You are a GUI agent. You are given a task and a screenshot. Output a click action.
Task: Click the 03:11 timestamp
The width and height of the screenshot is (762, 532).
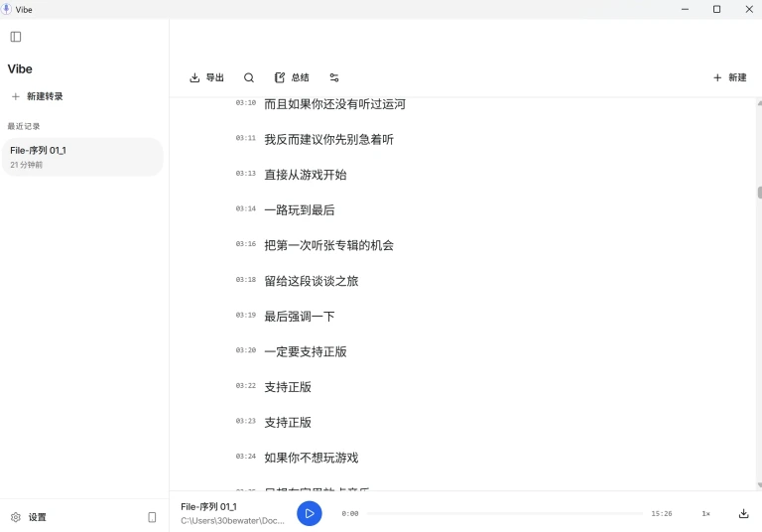(x=245, y=138)
